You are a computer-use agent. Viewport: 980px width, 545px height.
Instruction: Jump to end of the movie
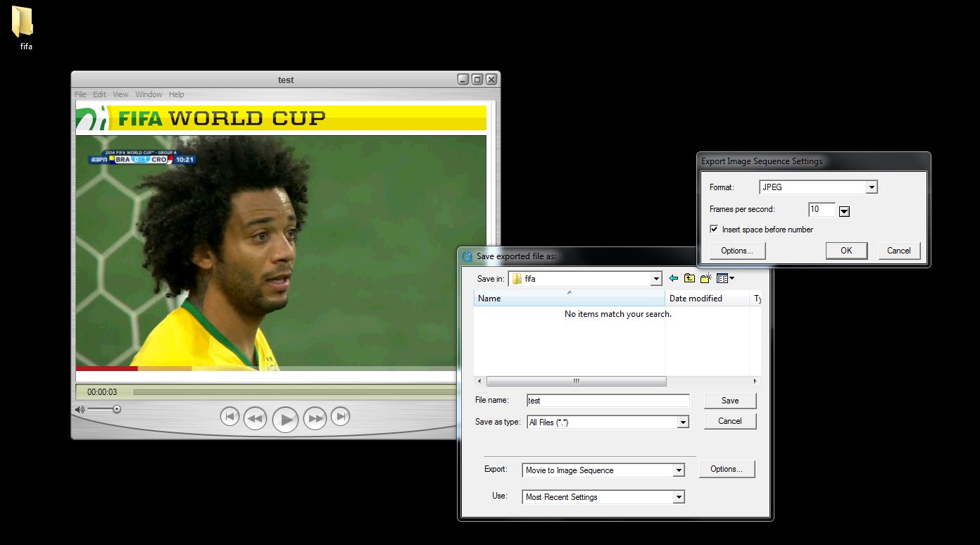tap(340, 417)
